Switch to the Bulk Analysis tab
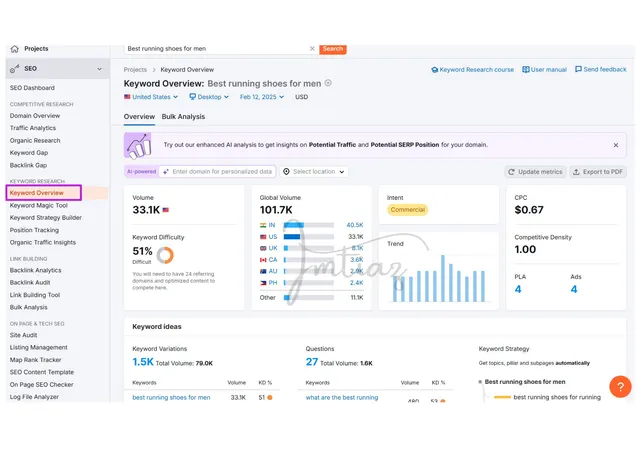Viewport: 640px width, 452px height. [183, 117]
